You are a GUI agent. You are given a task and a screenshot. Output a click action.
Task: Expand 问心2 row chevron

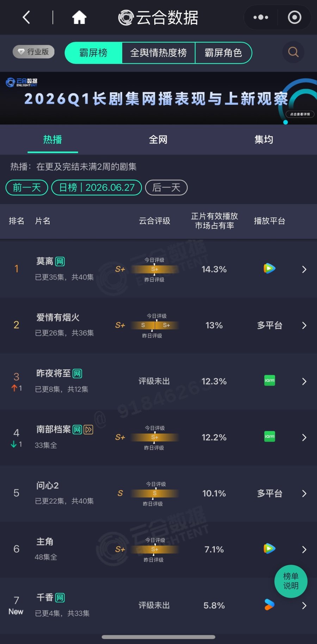[x=304, y=493]
